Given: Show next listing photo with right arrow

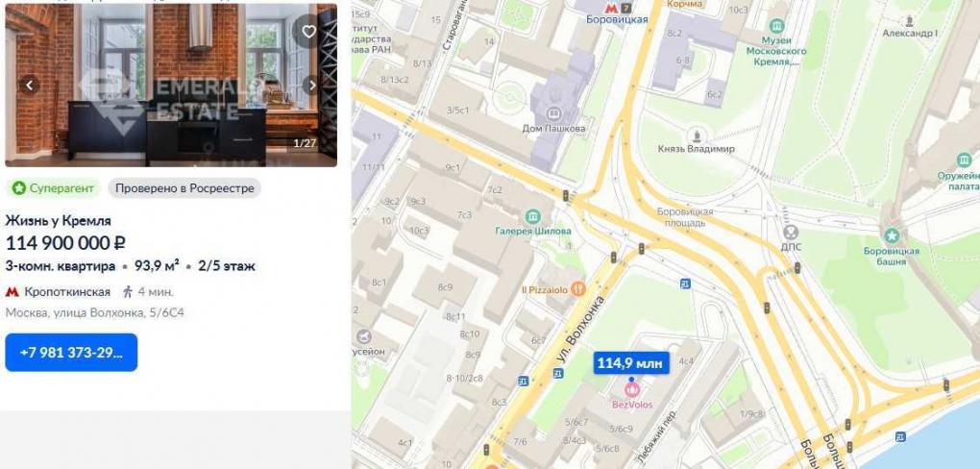Looking at the screenshot, I should [x=312, y=85].
